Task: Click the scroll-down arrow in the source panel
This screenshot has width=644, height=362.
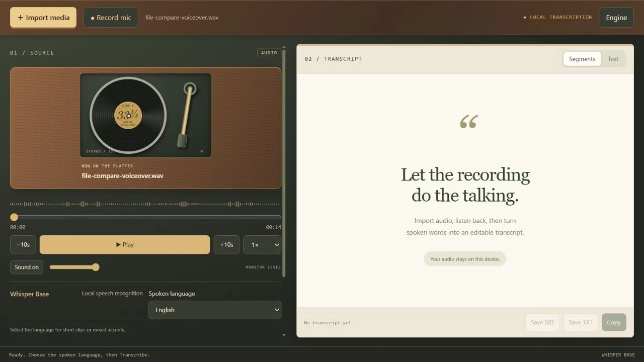Action: point(284,335)
